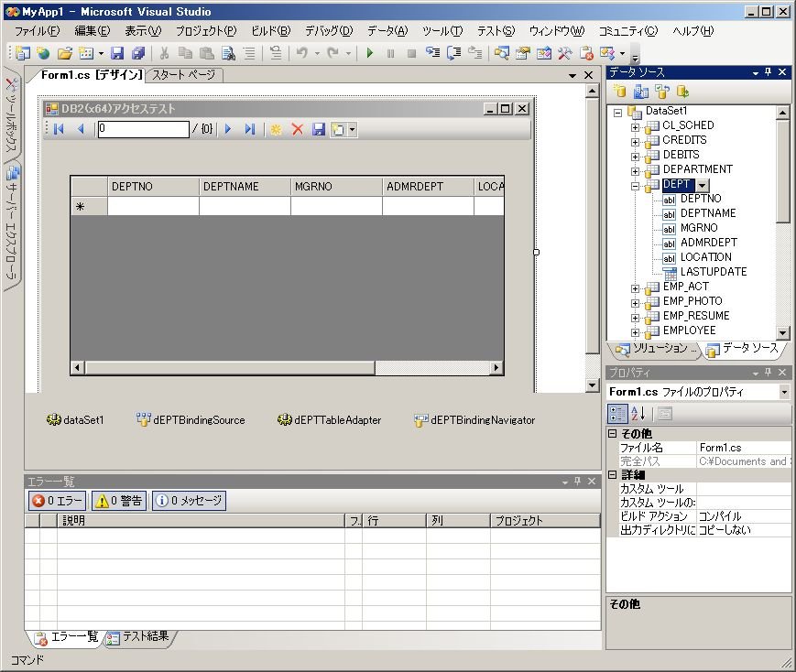Click the grid's horizontal scrollbar thumb
The image size is (796, 672).
coord(230,367)
